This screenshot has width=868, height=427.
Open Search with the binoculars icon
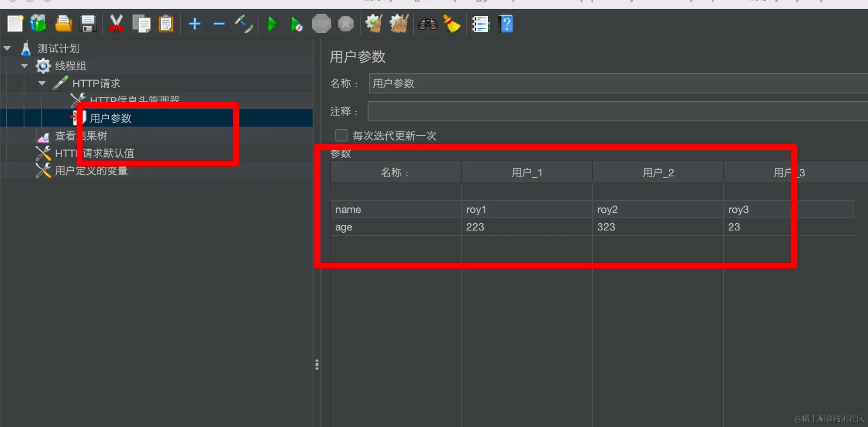427,24
